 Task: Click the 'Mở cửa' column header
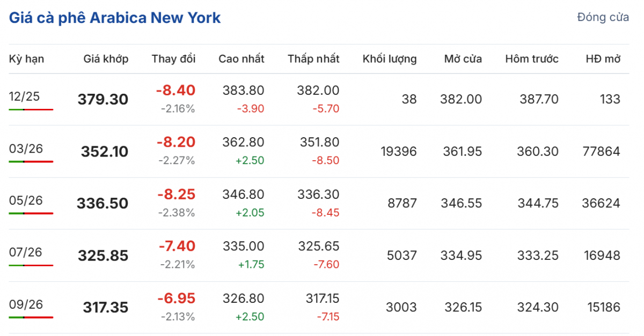click(x=463, y=59)
